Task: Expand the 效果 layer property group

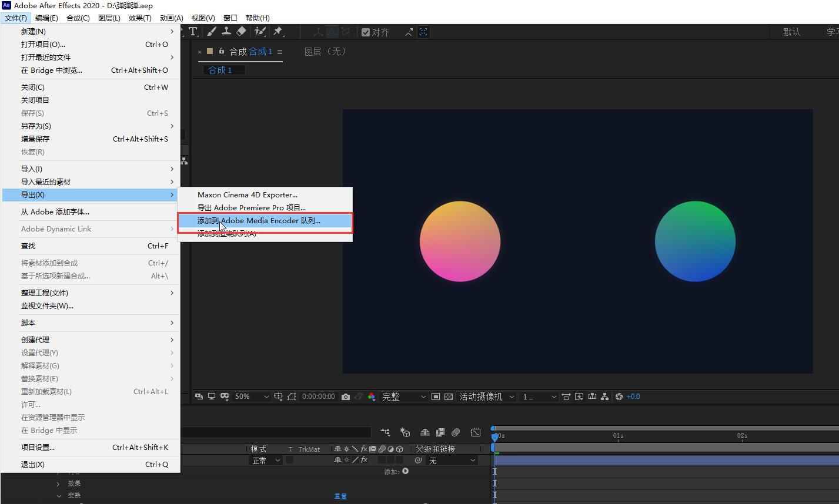Action: point(58,483)
